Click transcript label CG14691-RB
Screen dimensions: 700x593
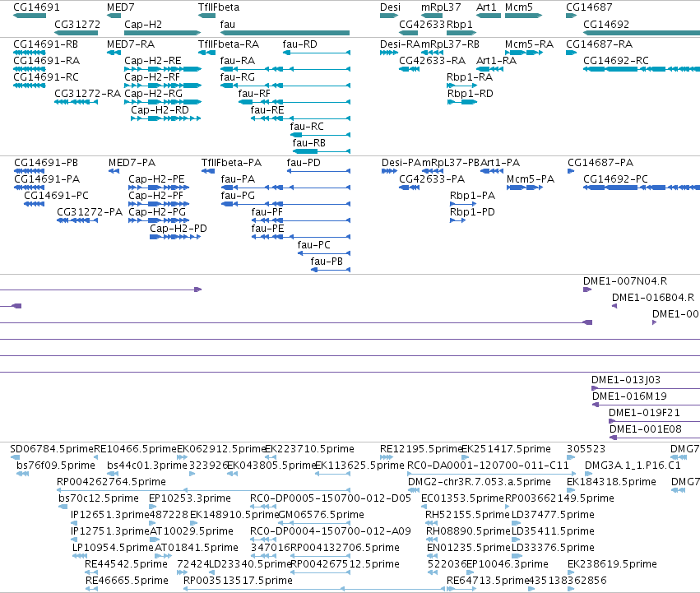[45, 44]
